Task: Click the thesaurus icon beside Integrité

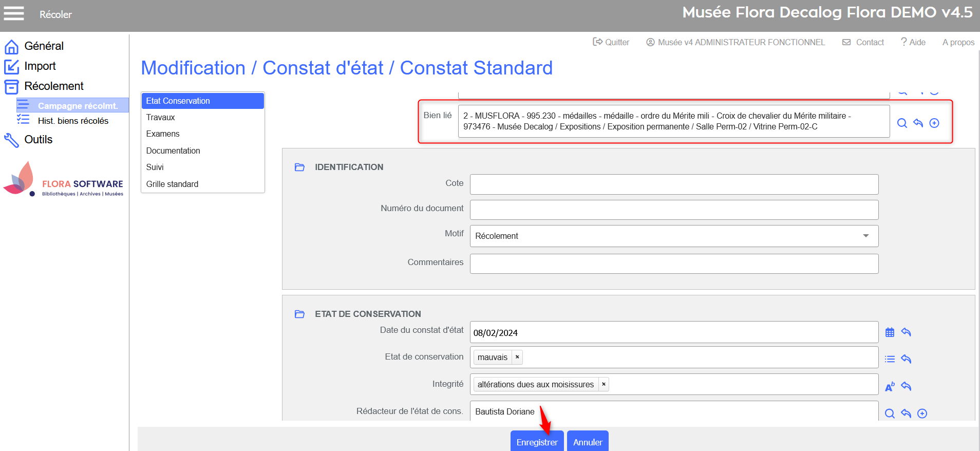Action: pyautogui.click(x=890, y=387)
